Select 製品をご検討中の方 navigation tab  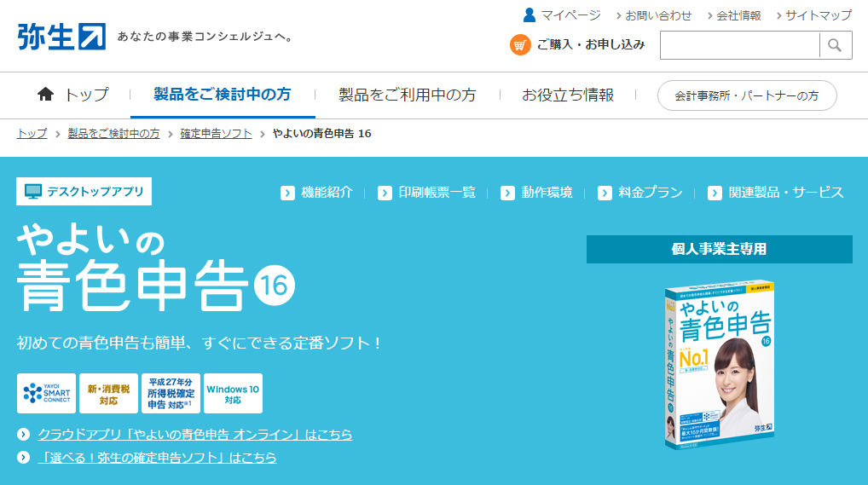(223, 95)
